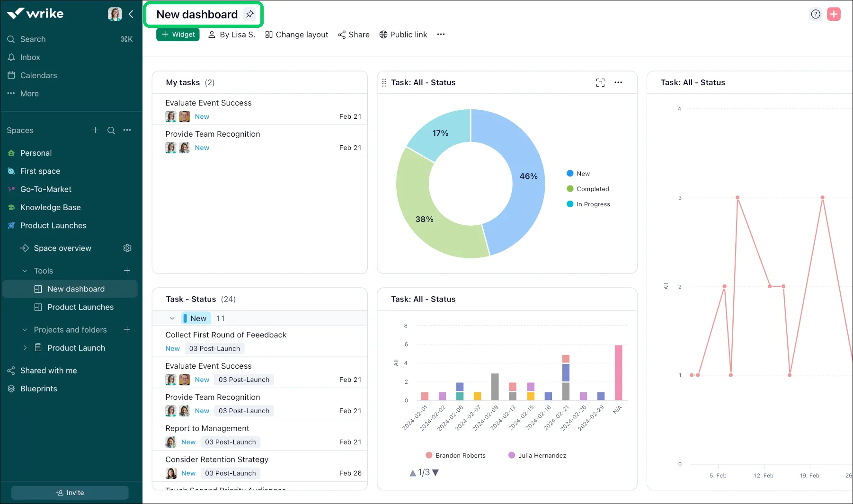Pin the New dashboard title
Image resolution: width=853 pixels, height=504 pixels.
pyautogui.click(x=250, y=14)
